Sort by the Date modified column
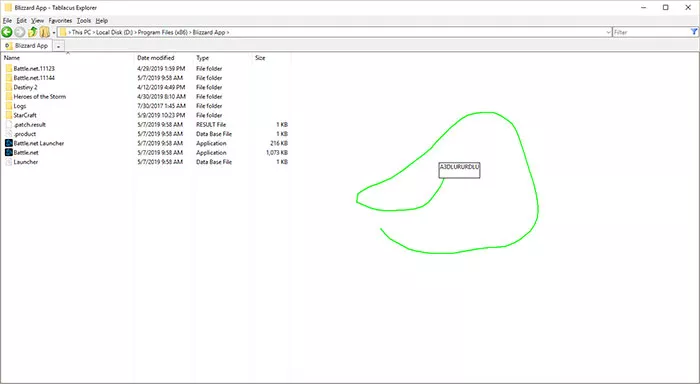 155,58
